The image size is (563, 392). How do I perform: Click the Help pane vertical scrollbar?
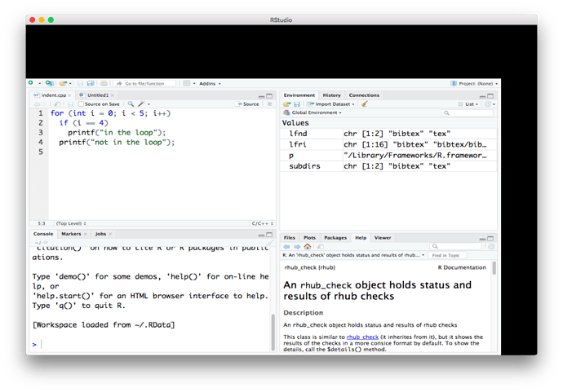click(x=494, y=268)
